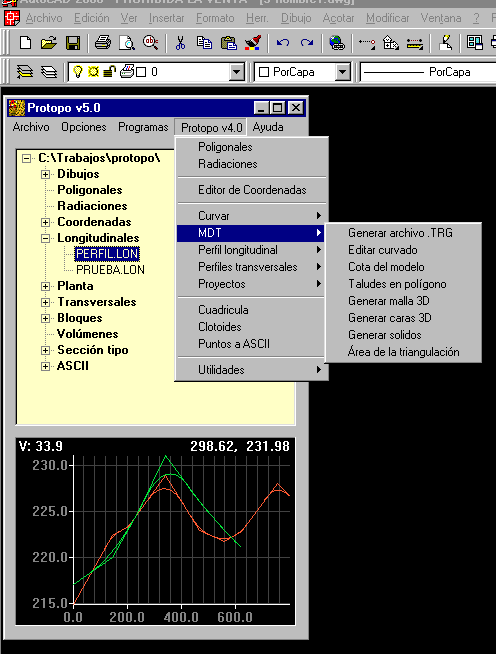This screenshot has height=654, width=496.
Task: Open the Utilidades submenu
Action: 252,370
